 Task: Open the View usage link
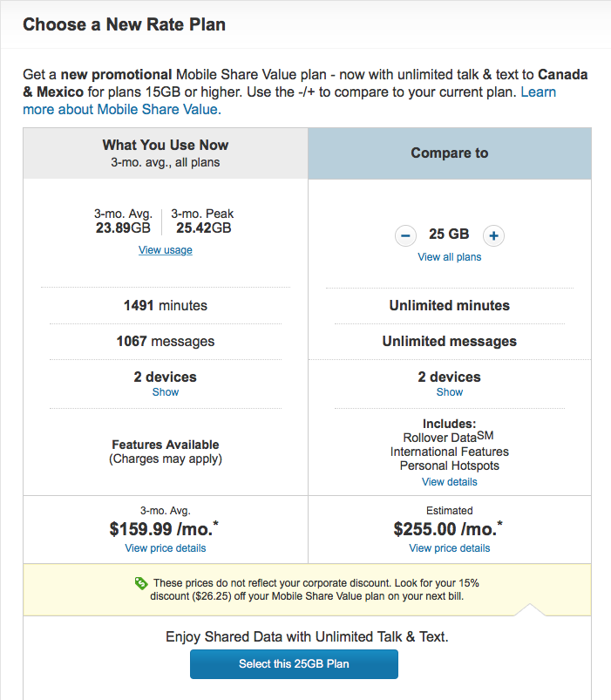166,250
